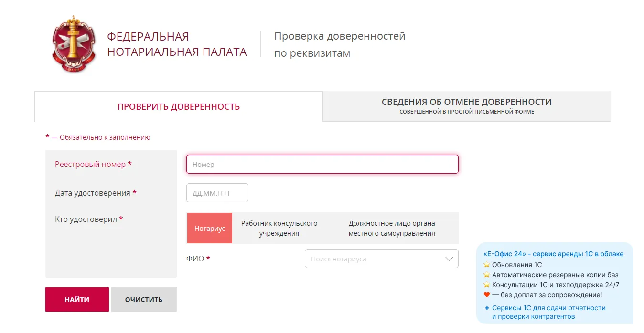Switch to СВЕДЕНИЯ ОБ ОТМЕНЕ ДОВЕРЕННОСТИ tab

[x=466, y=106]
